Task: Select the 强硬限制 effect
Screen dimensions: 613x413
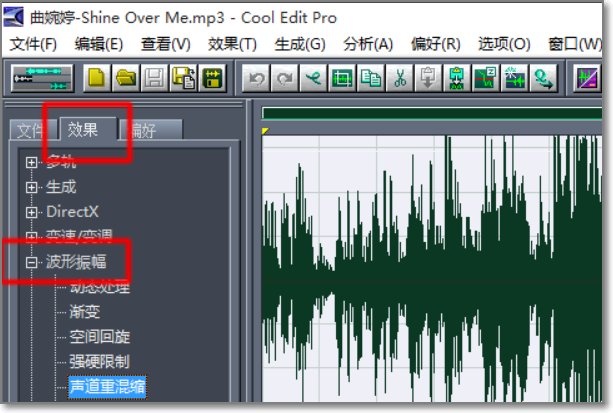Action: [100, 362]
